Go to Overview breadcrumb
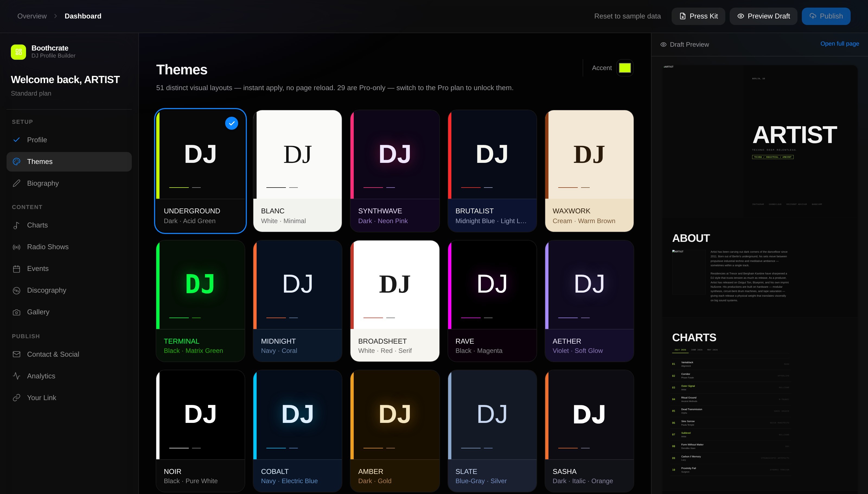Viewport: 868px width, 494px height. click(x=32, y=16)
